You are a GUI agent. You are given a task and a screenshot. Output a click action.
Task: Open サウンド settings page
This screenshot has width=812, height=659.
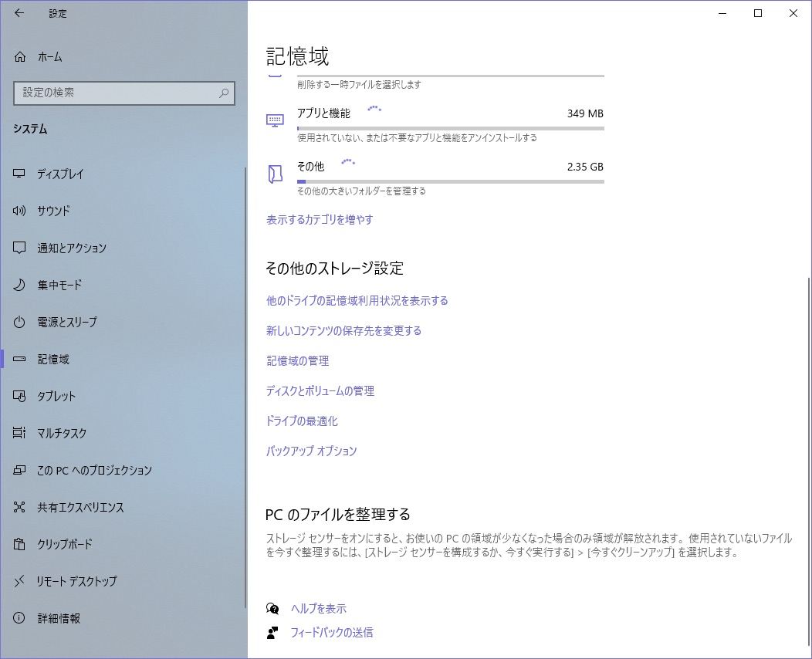pyautogui.click(x=123, y=211)
